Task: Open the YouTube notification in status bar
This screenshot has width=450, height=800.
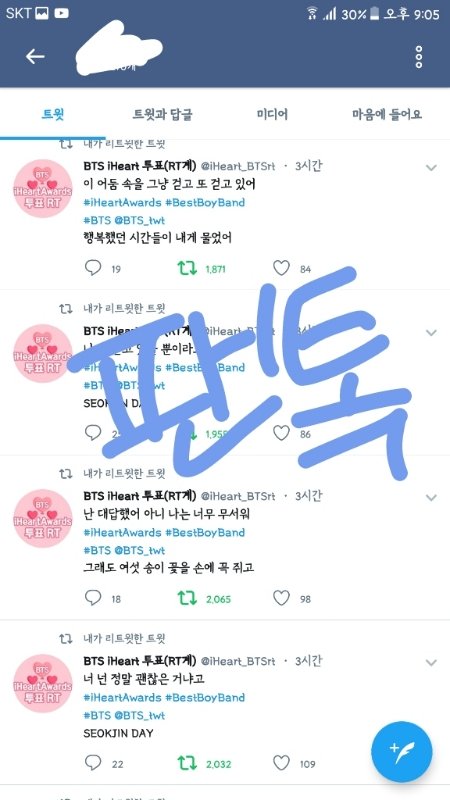Action: point(62,14)
